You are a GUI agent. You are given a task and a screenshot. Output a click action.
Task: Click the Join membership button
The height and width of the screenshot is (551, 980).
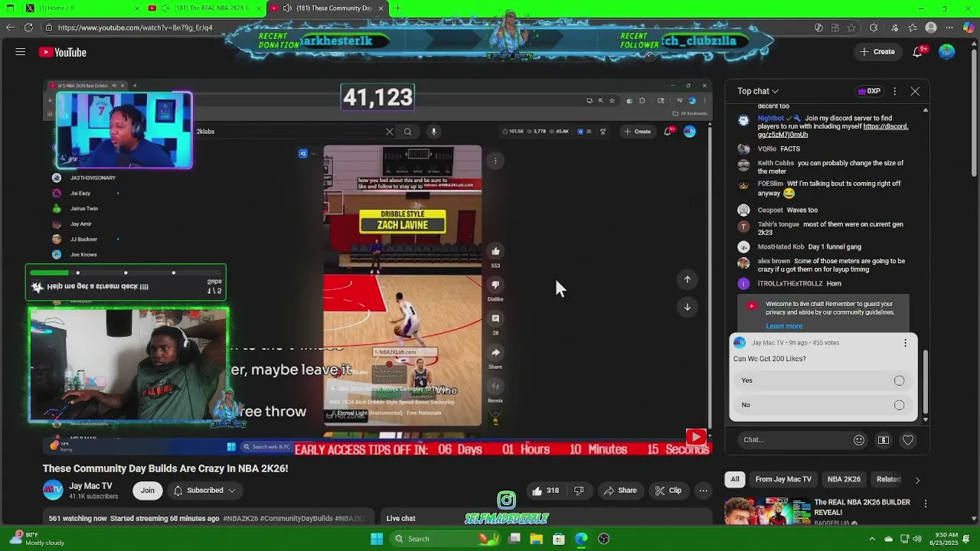(x=147, y=491)
